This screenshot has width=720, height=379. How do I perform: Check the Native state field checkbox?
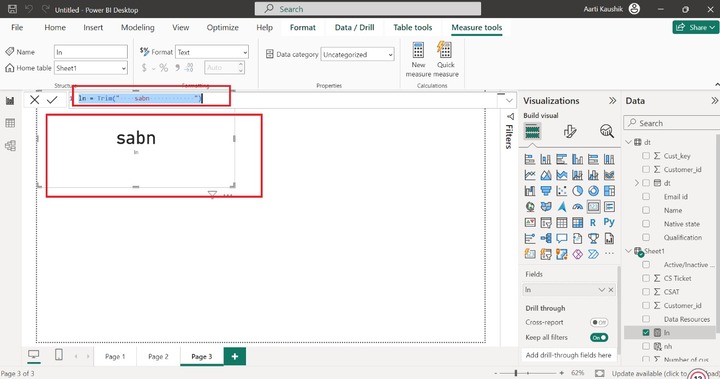[646, 224]
